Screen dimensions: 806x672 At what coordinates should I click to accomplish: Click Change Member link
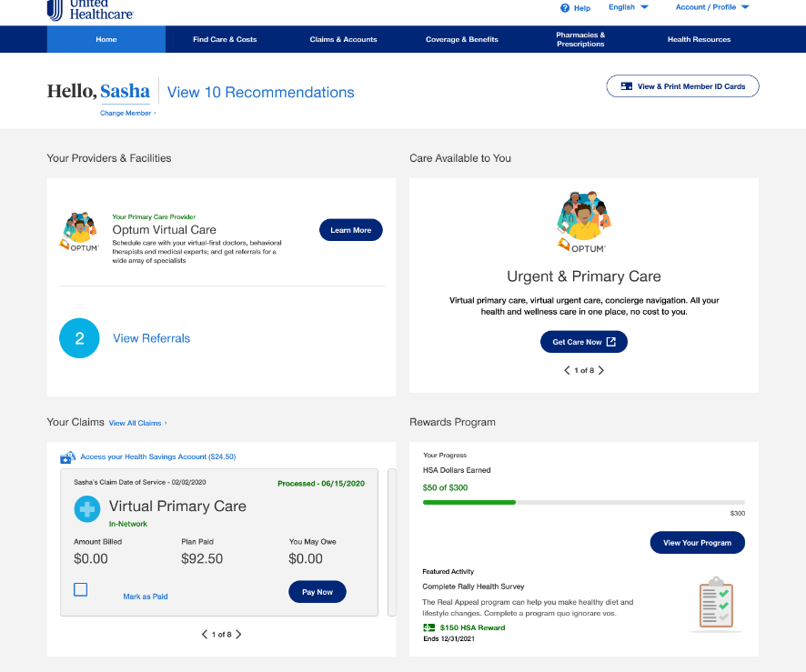[127, 113]
